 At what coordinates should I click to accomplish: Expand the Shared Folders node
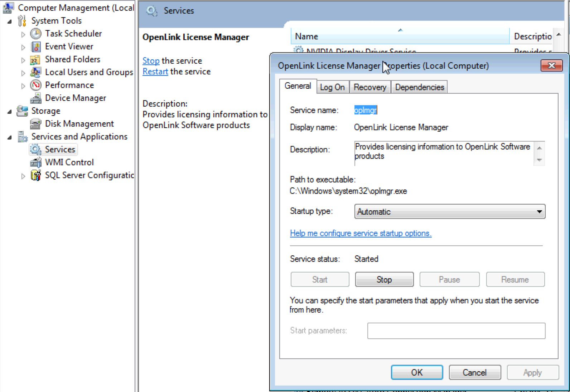23,60
